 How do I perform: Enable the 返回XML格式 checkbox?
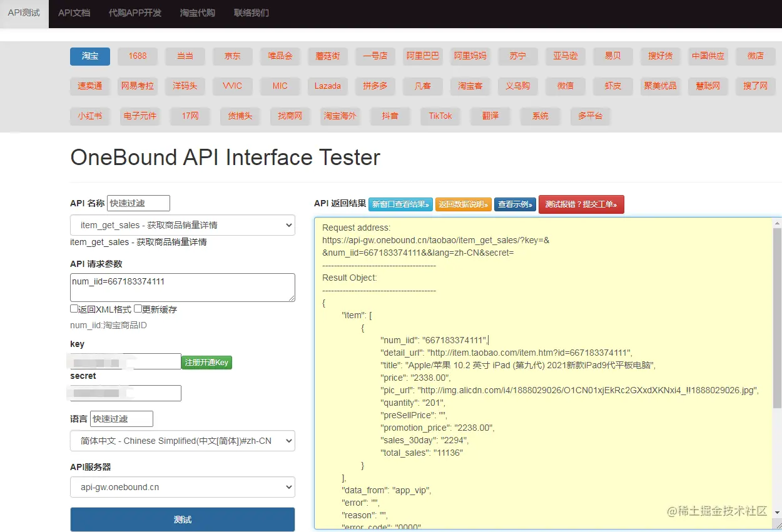click(74, 309)
